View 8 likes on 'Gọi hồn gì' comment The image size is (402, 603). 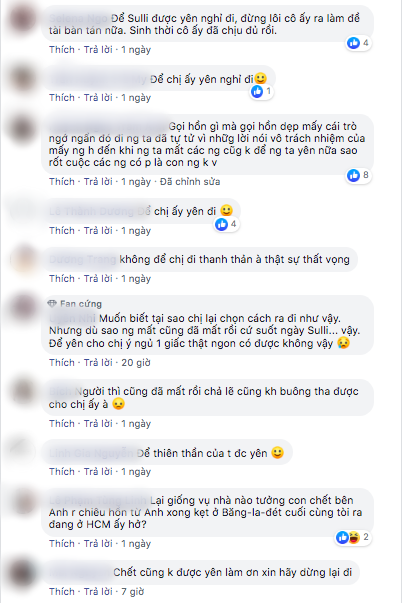[x=358, y=175]
